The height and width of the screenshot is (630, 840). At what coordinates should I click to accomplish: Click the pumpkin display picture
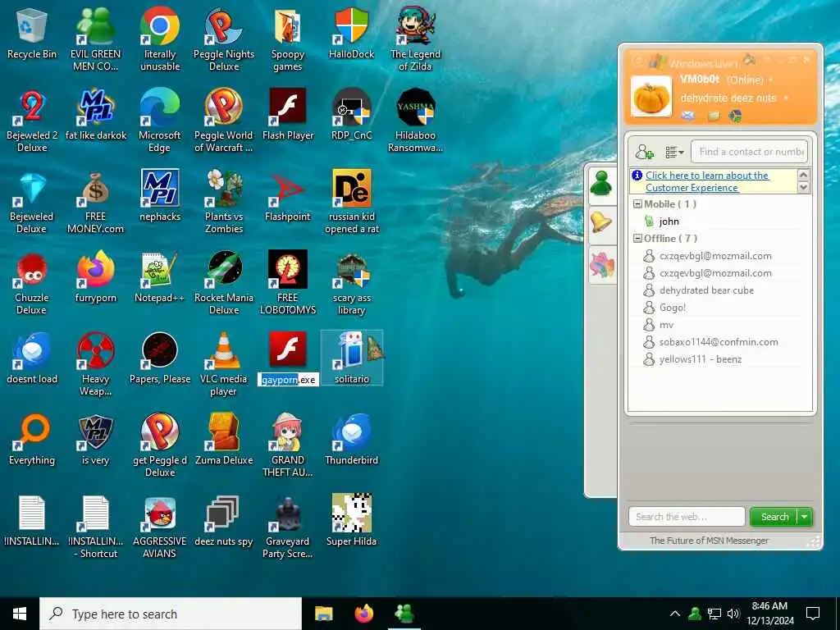pyautogui.click(x=651, y=97)
